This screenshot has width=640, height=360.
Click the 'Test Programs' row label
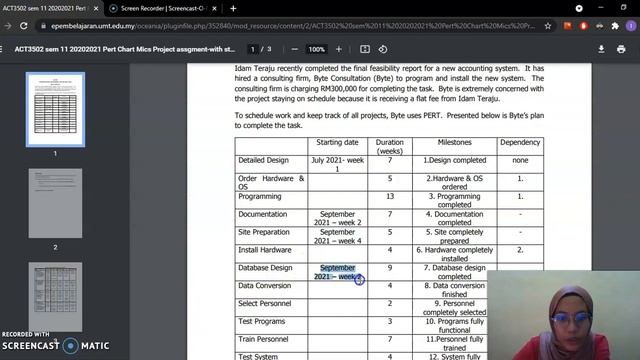pos(261,322)
